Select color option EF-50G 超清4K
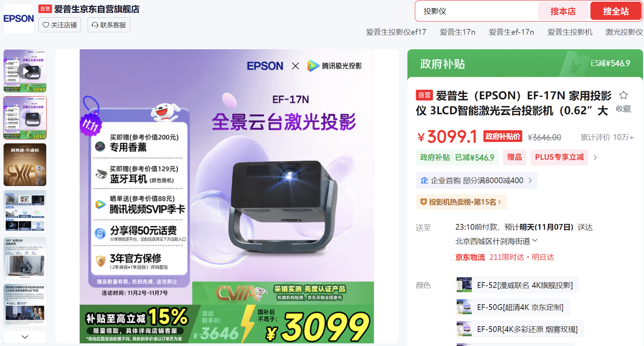Screen dimensions: 644x346 [x=513, y=307]
